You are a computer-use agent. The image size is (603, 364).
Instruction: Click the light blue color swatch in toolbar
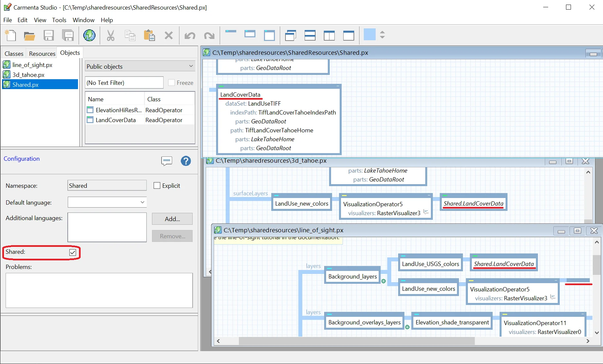369,35
